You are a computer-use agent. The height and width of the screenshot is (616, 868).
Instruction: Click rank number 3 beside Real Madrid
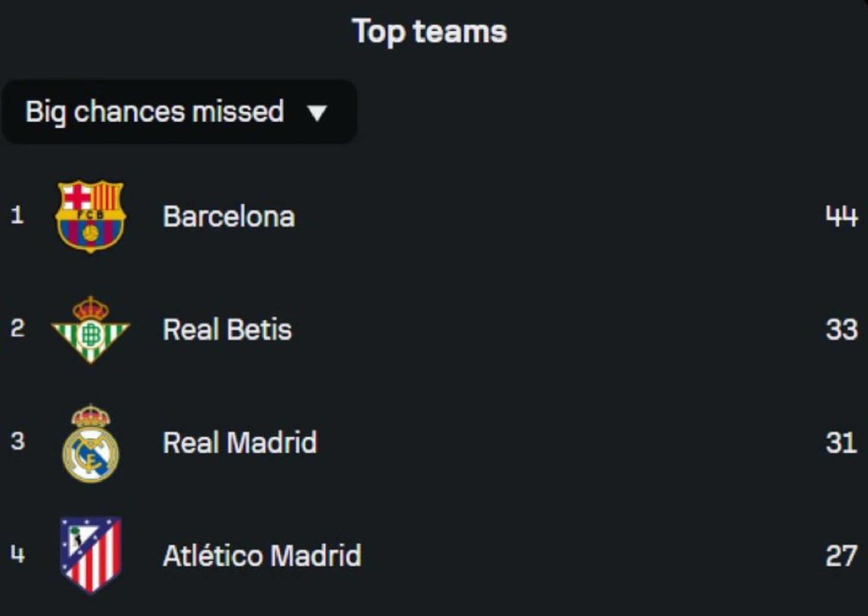[17, 441]
